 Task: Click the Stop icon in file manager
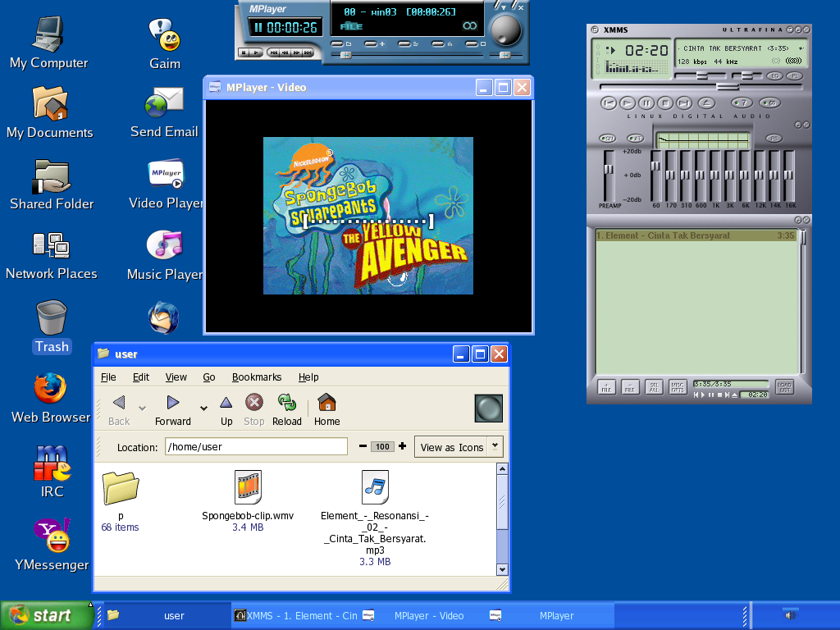click(254, 410)
